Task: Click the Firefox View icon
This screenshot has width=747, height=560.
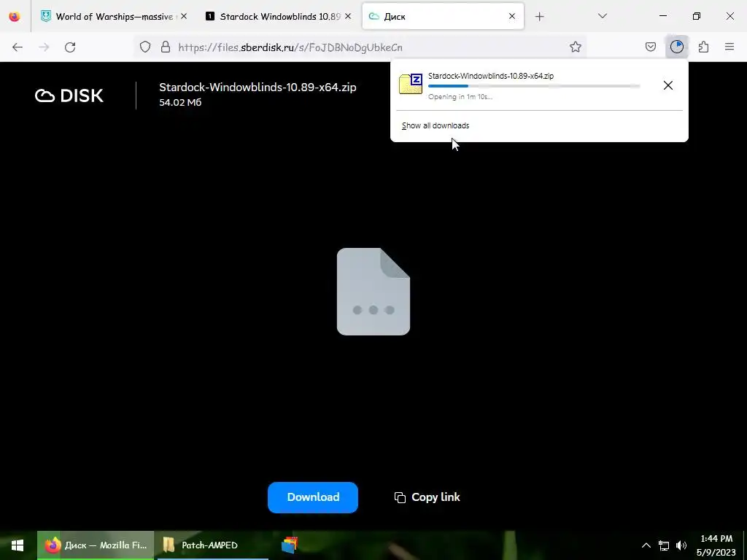Action: [x=15, y=16]
